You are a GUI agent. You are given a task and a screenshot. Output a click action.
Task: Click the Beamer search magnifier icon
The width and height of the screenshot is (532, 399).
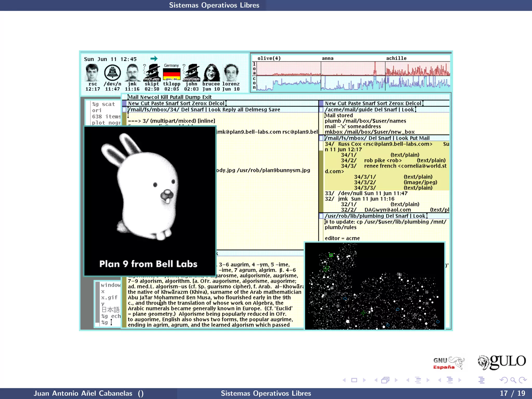[x=513, y=380]
